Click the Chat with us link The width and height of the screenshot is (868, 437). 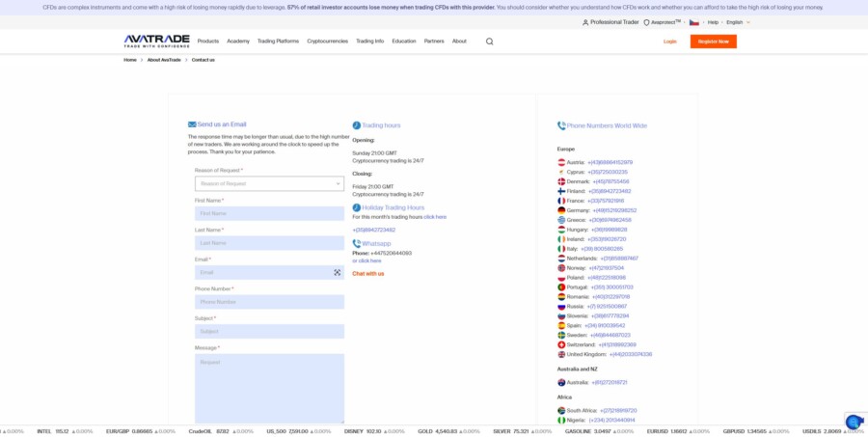368,274
